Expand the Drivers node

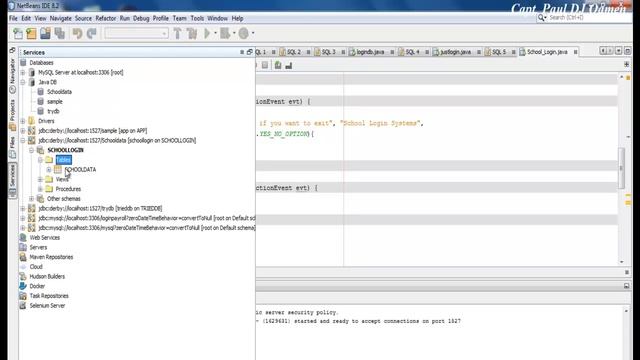(23, 121)
